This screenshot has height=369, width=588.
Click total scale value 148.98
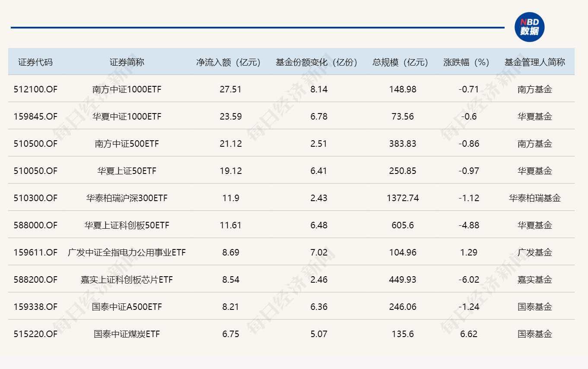coord(402,89)
